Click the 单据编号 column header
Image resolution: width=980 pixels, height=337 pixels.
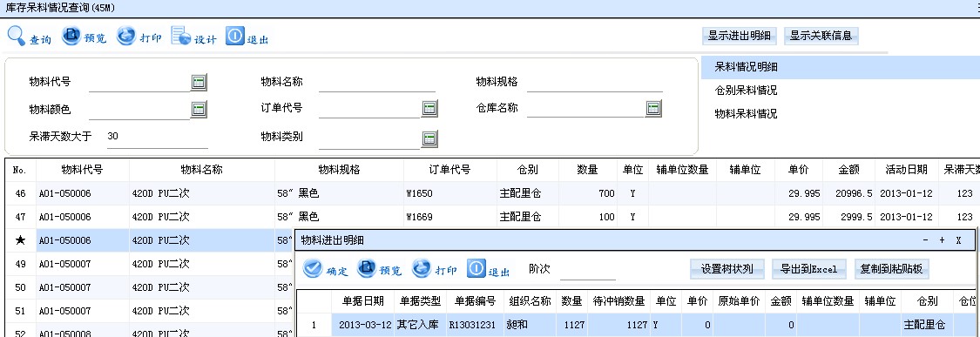475,300
